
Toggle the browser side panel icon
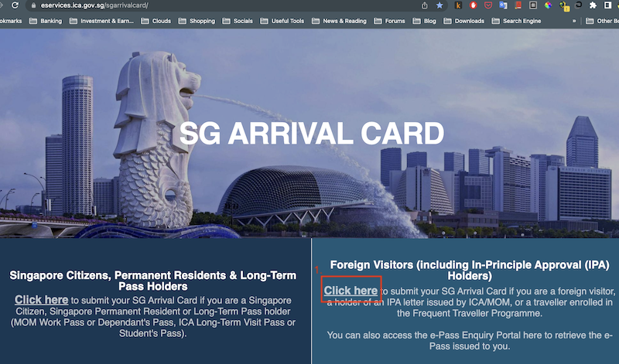608,5
